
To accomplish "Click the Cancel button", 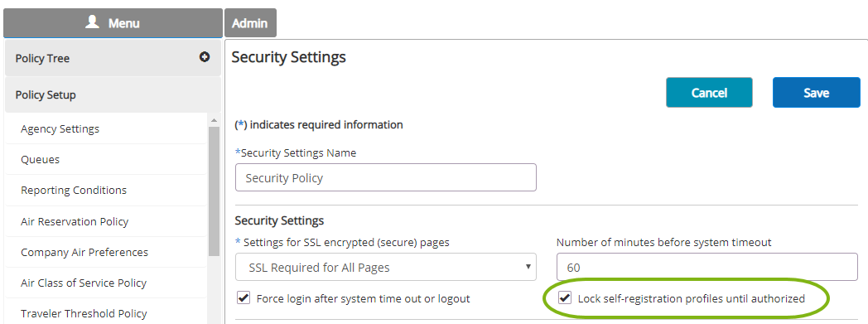I will tap(709, 93).
